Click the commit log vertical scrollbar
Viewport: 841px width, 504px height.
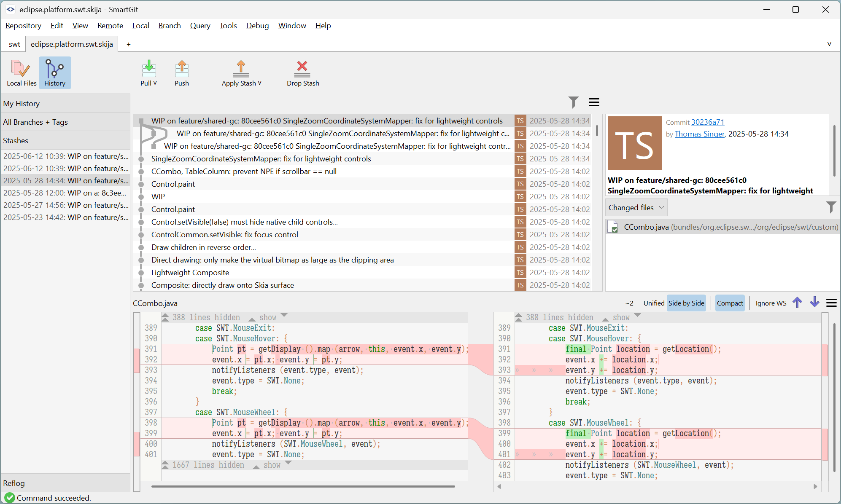tap(597, 131)
